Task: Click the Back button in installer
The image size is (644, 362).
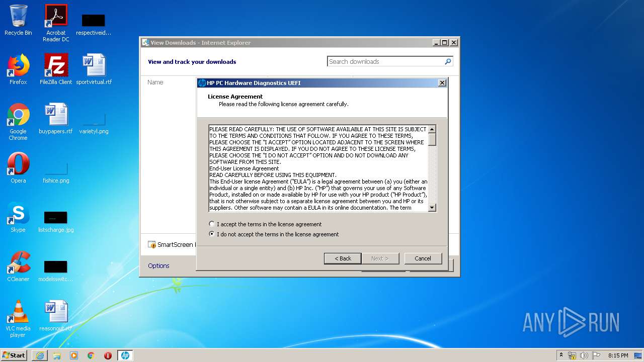Action: click(343, 258)
